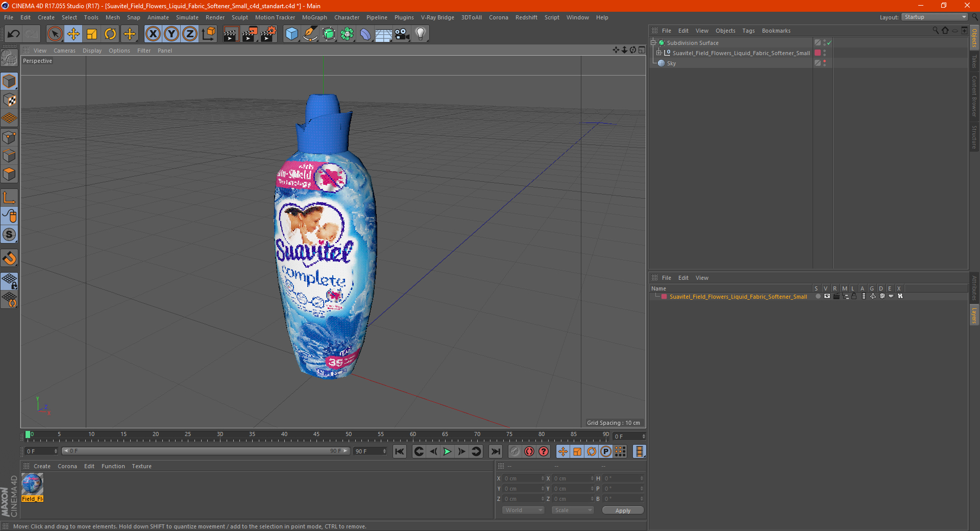Select the Rotate tool in top toolbar
980x531 pixels.
tap(110, 34)
